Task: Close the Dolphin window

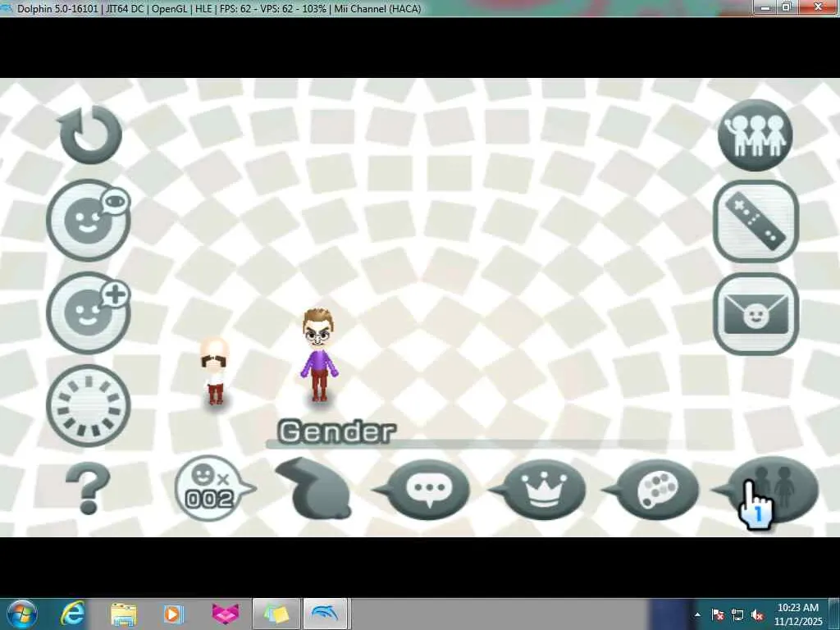Action: coord(818,7)
